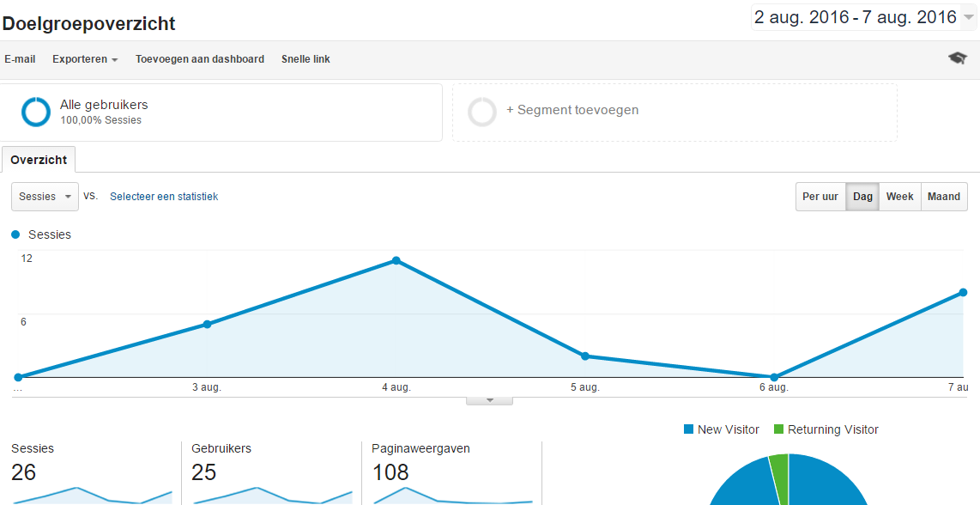Open the education graduation cap icon
Viewport: 980px width, 505px height.
pyautogui.click(x=958, y=58)
